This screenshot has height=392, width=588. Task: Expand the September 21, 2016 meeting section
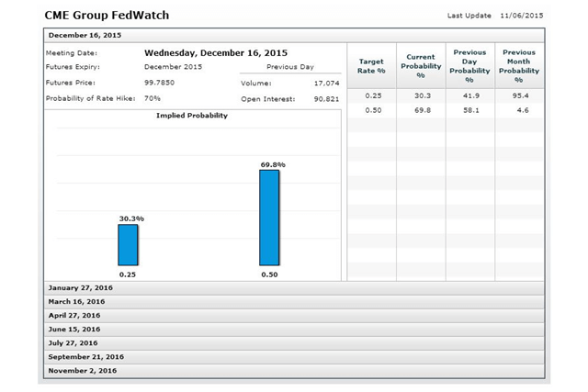coord(294,357)
